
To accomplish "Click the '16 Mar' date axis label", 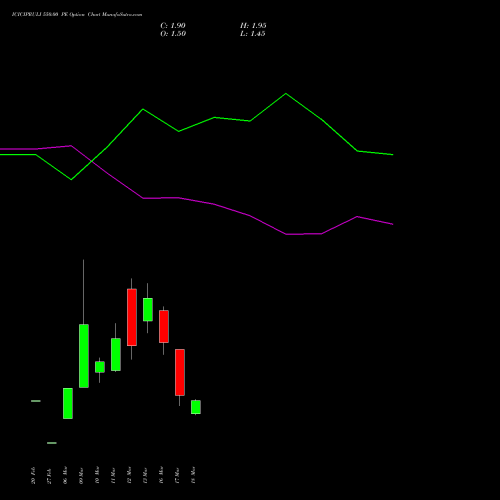I will click(161, 475).
